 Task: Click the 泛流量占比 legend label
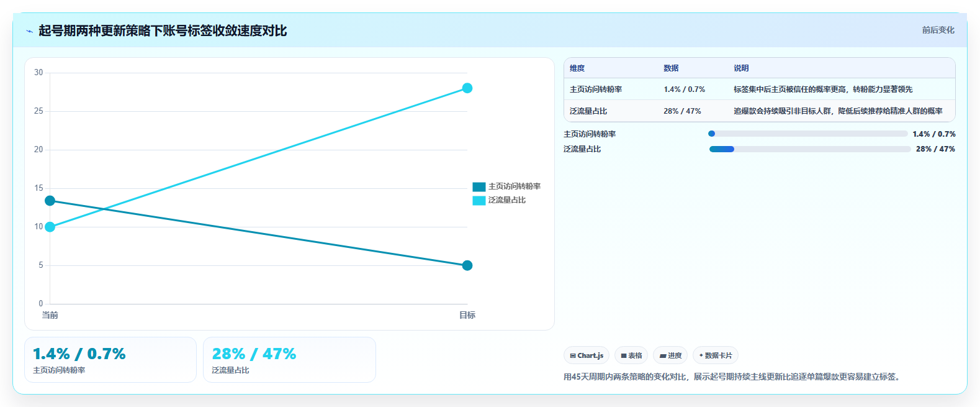[507, 200]
